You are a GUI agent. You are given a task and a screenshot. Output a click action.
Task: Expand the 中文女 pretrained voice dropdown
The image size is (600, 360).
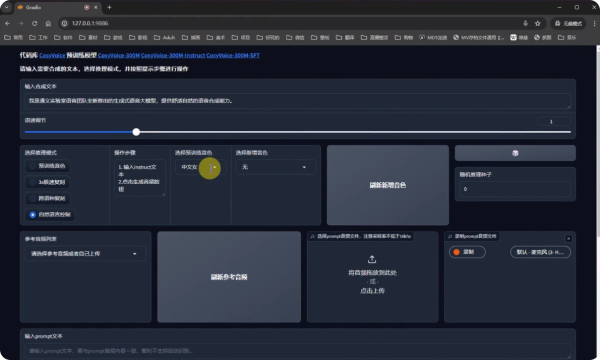click(201, 167)
